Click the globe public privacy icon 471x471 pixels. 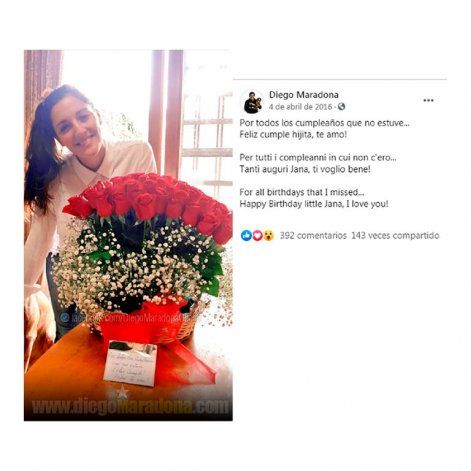tap(341, 107)
